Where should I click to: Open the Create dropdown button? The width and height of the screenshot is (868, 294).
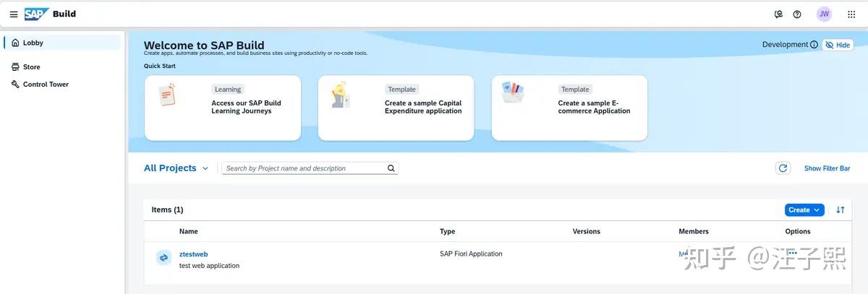(804, 210)
